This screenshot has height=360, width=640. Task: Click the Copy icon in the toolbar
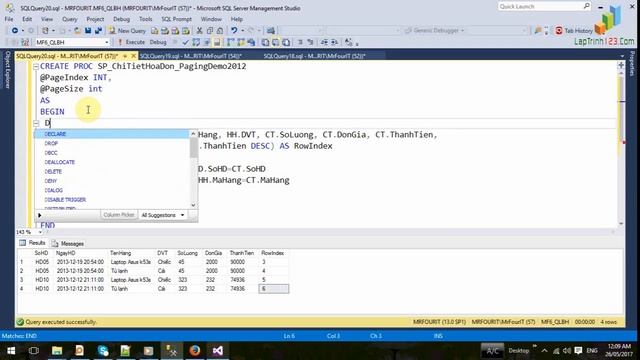coord(210,31)
